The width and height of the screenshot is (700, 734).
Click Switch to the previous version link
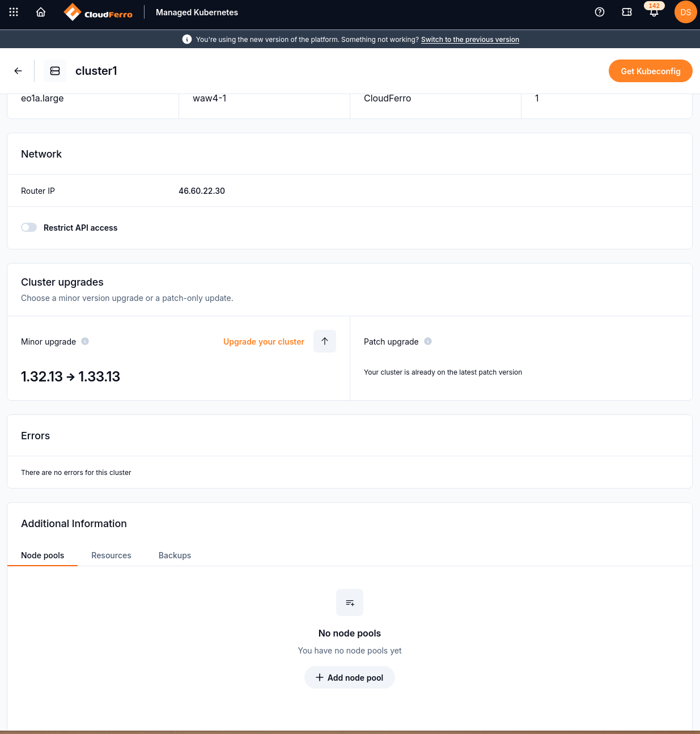tap(470, 40)
